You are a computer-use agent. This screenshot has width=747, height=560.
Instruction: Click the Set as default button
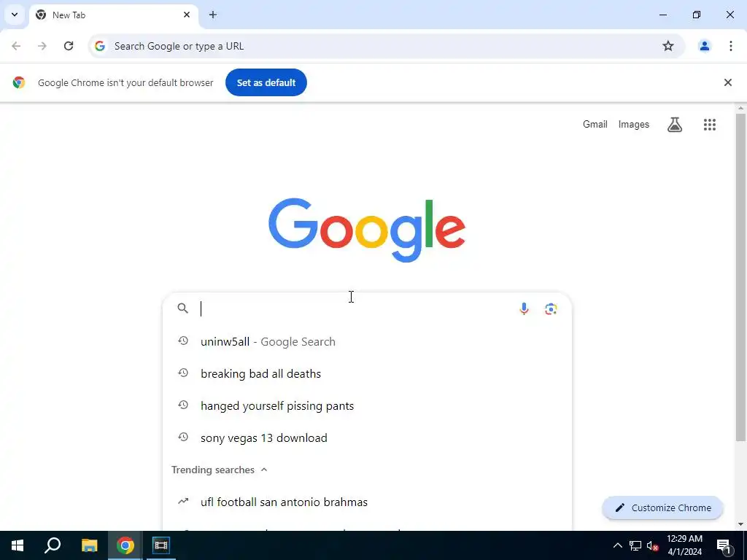coord(266,82)
